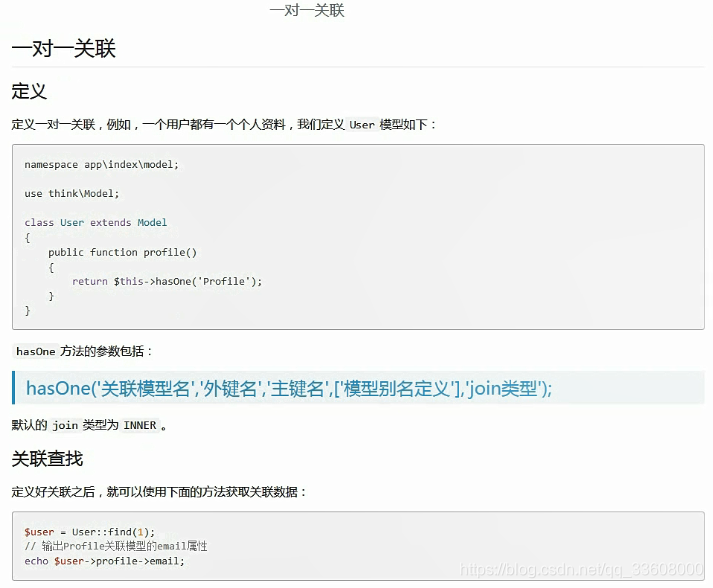This screenshot has height=588, width=713.
Task: Click the page title '一对一关联' at top center
Action: coord(307,10)
